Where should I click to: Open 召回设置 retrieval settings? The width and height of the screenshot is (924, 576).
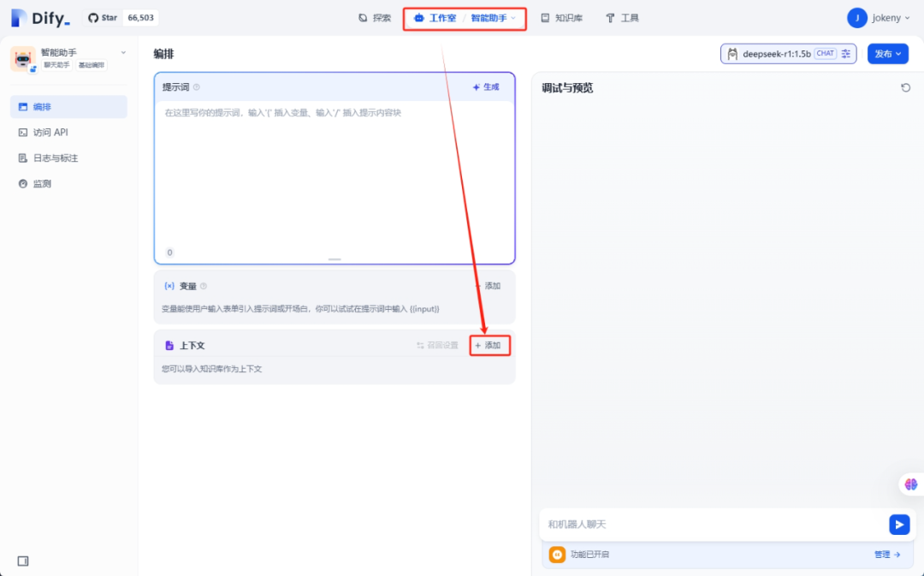(437, 346)
